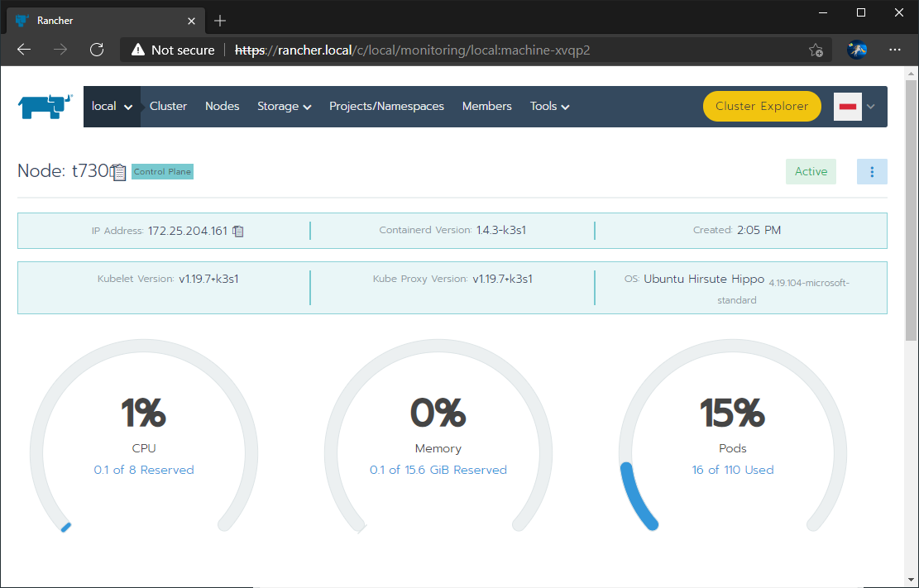Click the browser address bar URL
The height and width of the screenshot is (588, 919).
pos(414,50)
